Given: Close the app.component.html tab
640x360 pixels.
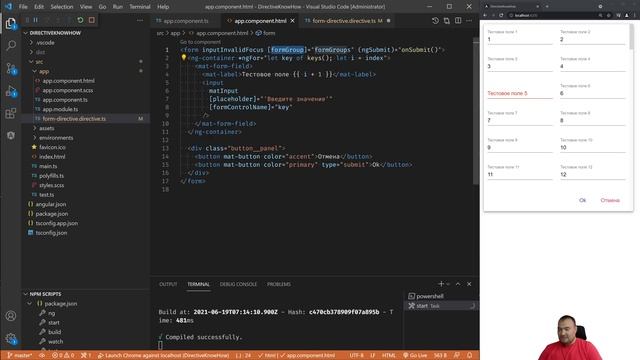Looking at the screenshot, I should tap(292, 21).
